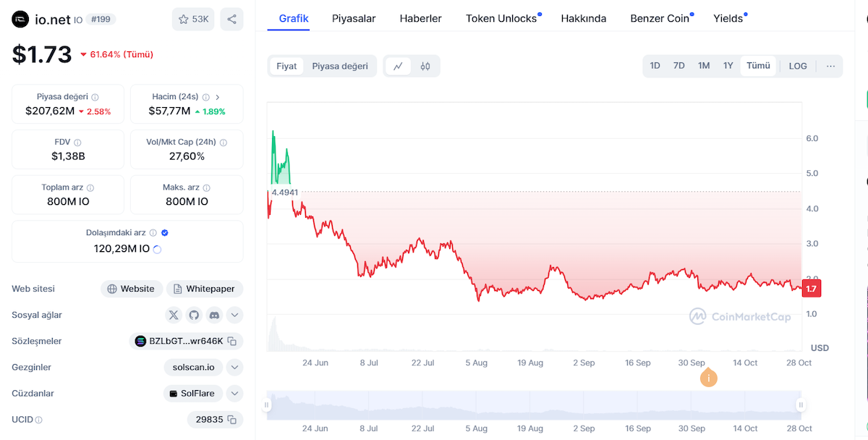Screen dimensions: 868x440
Task: Click the share icon next to watchlist
Action: [x=231, y=19]
